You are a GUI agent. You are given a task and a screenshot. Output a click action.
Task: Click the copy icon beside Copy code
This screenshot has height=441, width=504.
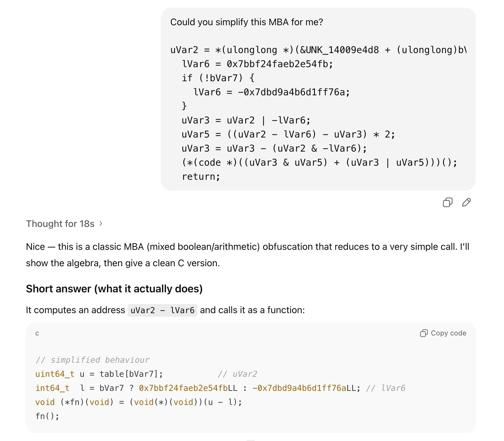click(424, 333)
